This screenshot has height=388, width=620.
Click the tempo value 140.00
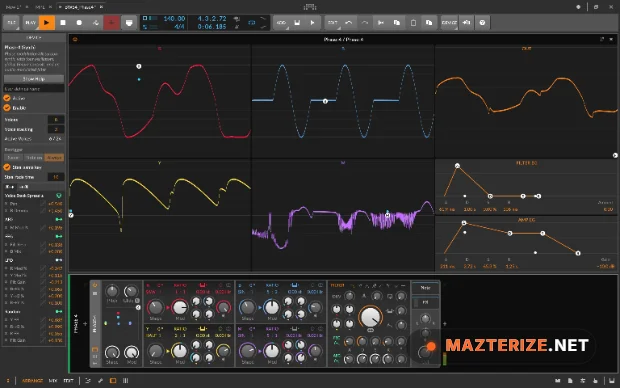(174, 19)
